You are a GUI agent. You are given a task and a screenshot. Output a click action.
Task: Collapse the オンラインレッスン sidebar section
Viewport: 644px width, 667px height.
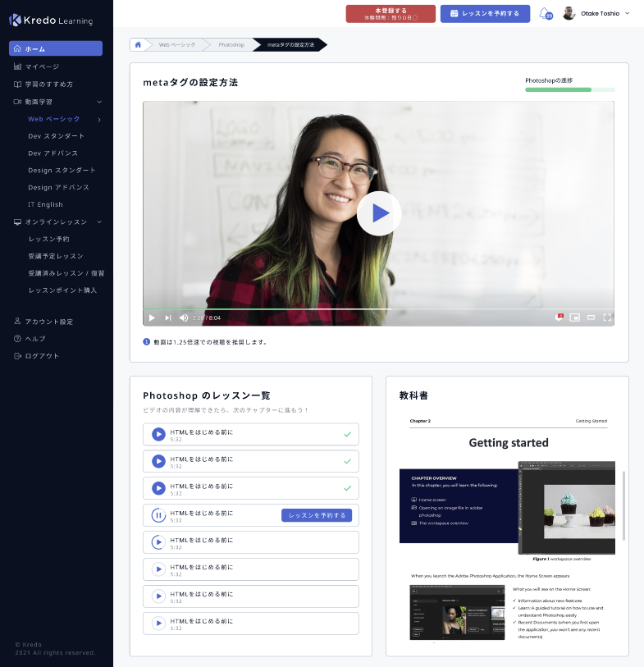pyautogui.click(x=99, y=222)
